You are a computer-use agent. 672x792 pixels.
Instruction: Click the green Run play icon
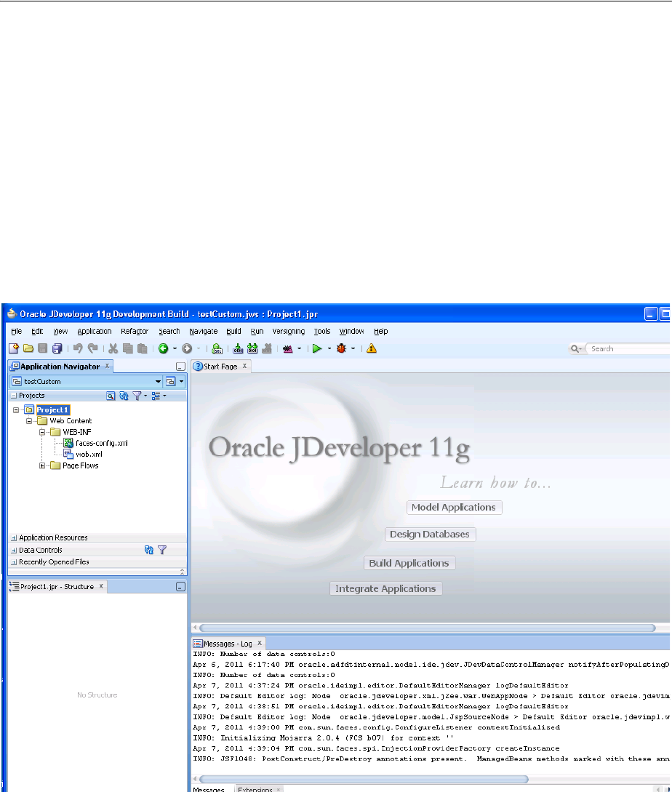tap(317, 348)
